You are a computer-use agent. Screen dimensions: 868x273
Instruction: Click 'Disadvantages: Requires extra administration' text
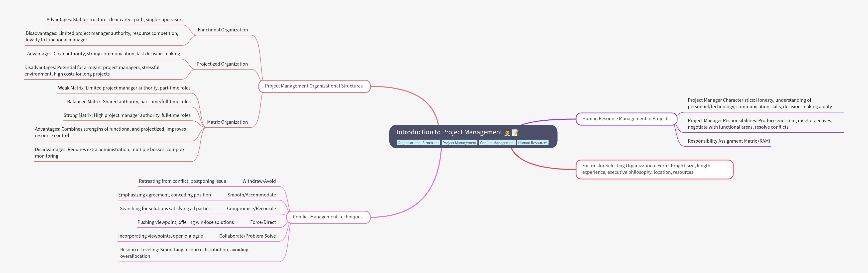[110, 153]
